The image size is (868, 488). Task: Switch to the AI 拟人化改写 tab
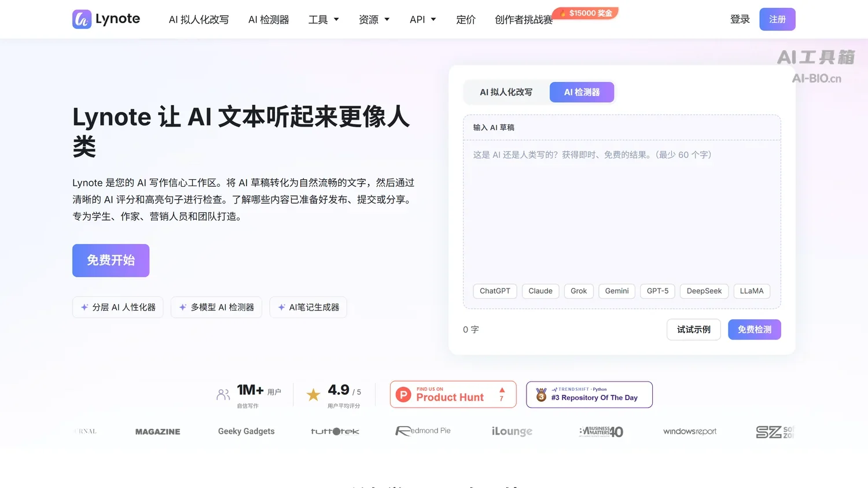point(506,92)
